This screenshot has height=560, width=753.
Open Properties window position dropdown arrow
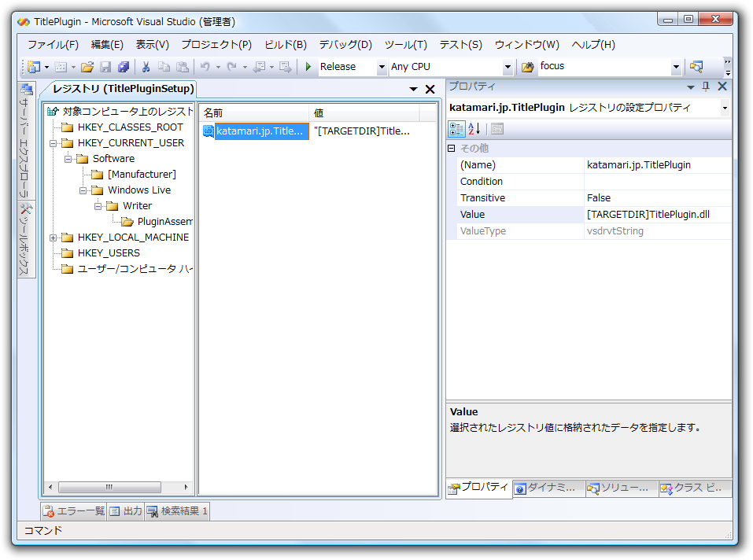coord(691,87)
